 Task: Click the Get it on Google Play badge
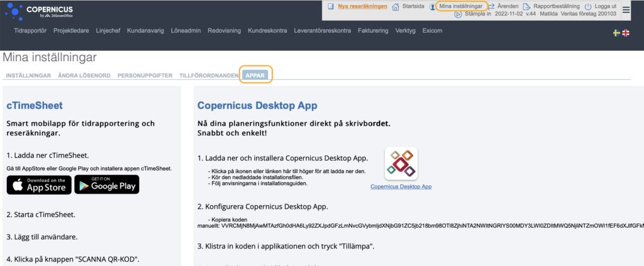point(107,185)
